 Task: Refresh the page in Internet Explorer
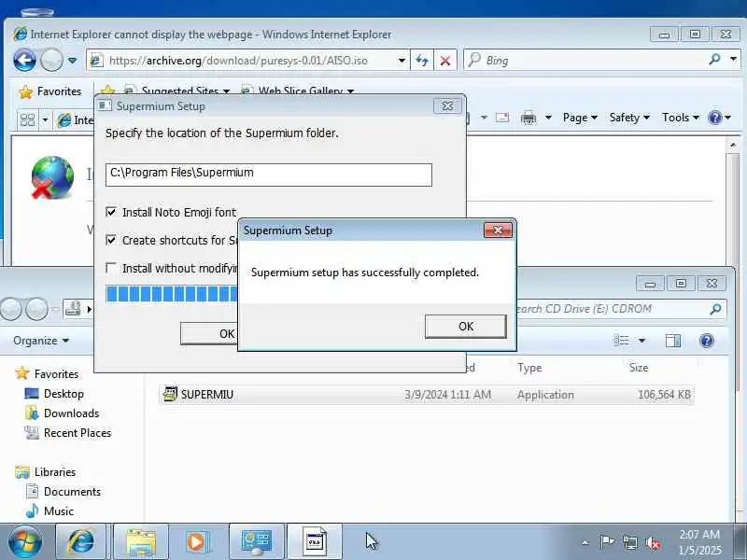(422, 61)
